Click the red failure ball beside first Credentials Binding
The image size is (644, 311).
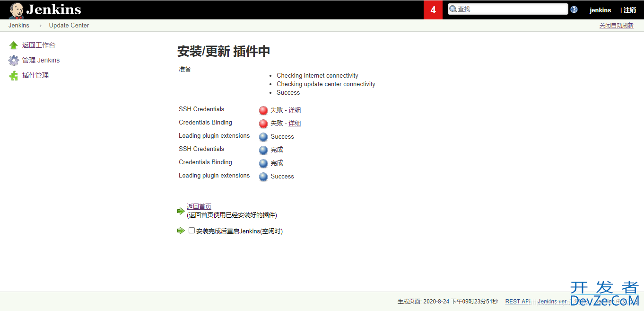point(263,124)
